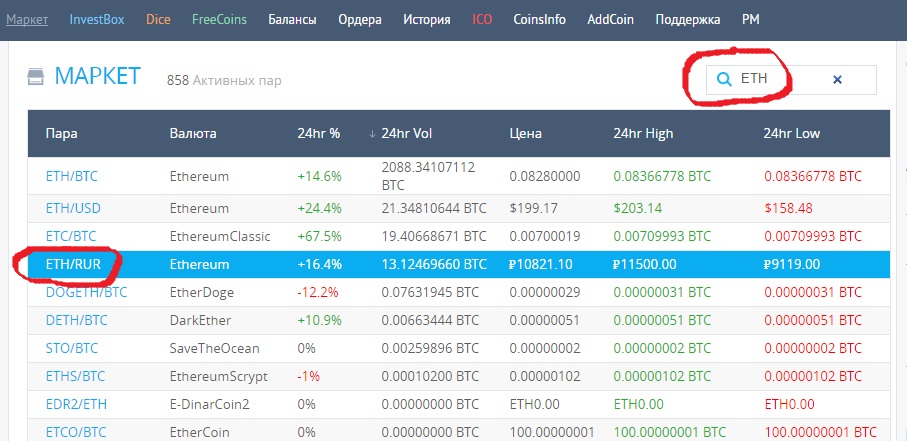The width and height of the screenshot is (907, 441).
Task: Open the InvestBox menu item
Action: [97, 20]
